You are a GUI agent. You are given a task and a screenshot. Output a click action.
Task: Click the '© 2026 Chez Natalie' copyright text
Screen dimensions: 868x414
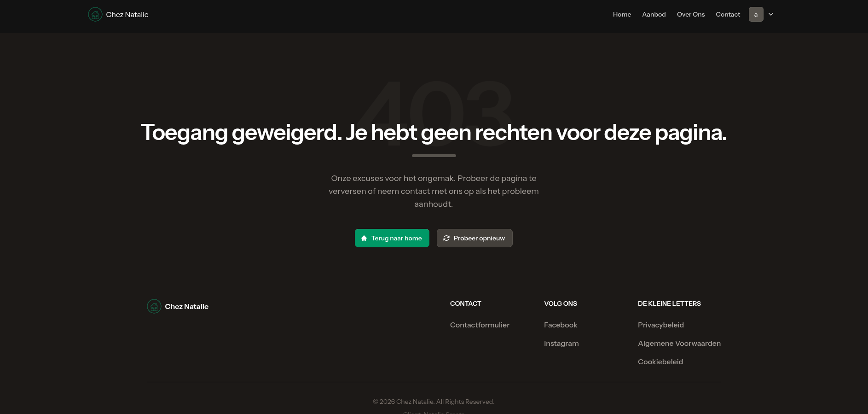434,402
